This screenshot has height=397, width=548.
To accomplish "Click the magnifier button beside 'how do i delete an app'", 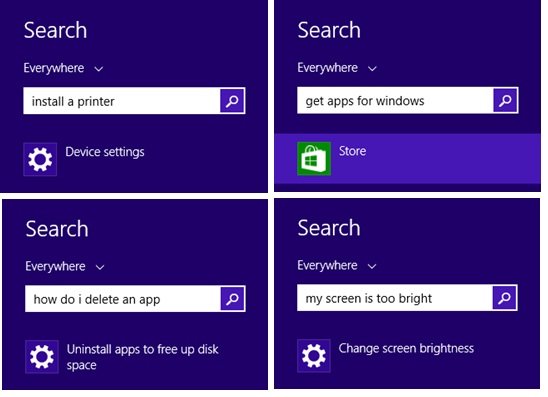I will [x=233, y=299].
